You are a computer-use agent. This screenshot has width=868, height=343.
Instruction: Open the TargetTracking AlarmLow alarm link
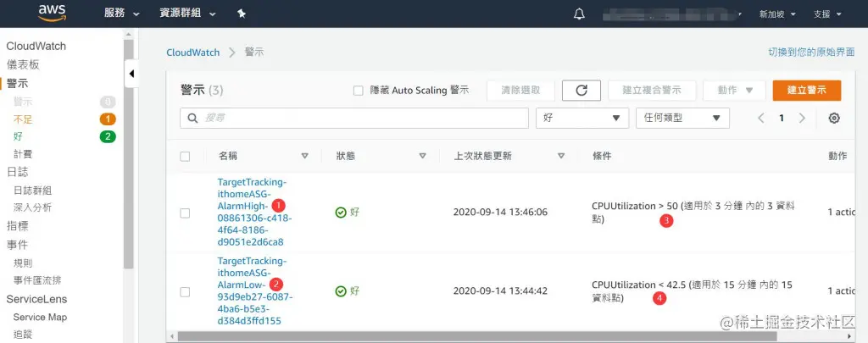pos(254,290)
